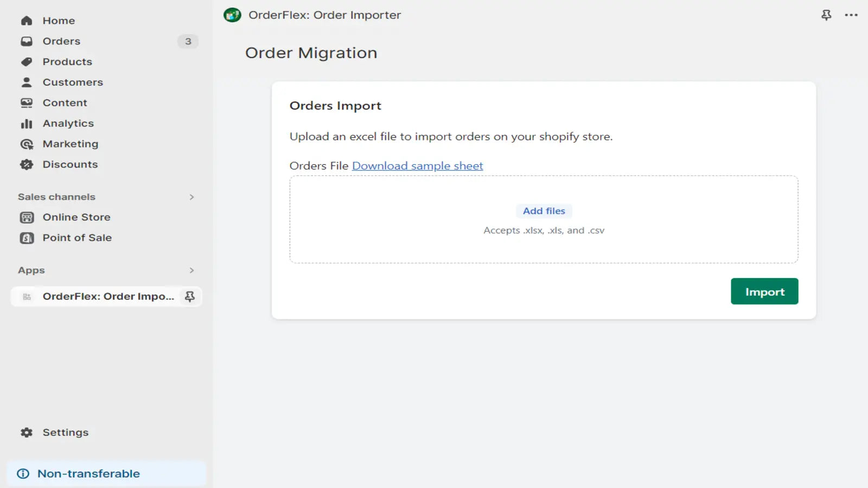
Task: Open Online Store sales channel
Action: (x=76, y=217)
